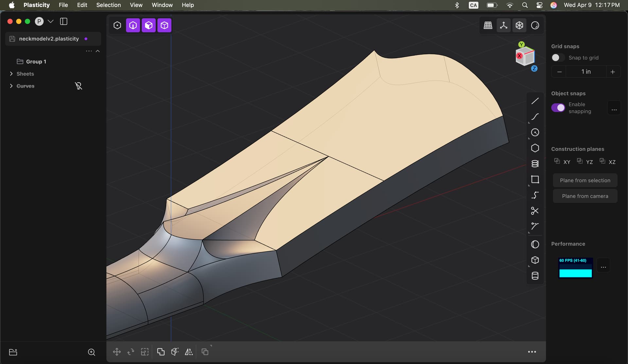Select the Sphere tool
The height and width of the screenshot is (364, 628).
coord(535,244)
